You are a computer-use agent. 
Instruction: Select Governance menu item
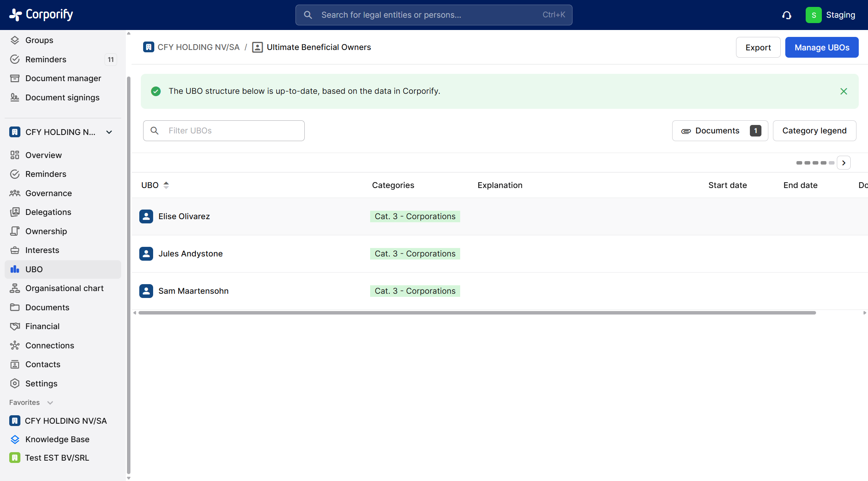48,193
